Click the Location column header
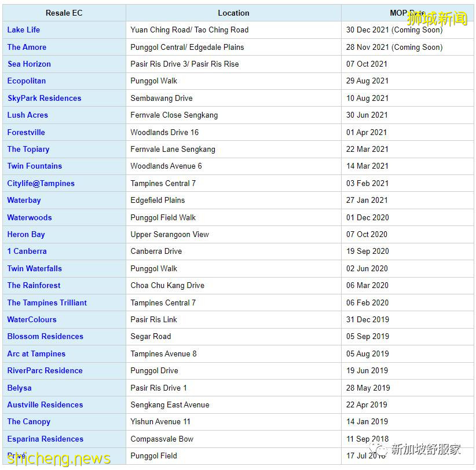Image resolution: width=476 pixels, height=470 pixels. click(x=233, y=13)
